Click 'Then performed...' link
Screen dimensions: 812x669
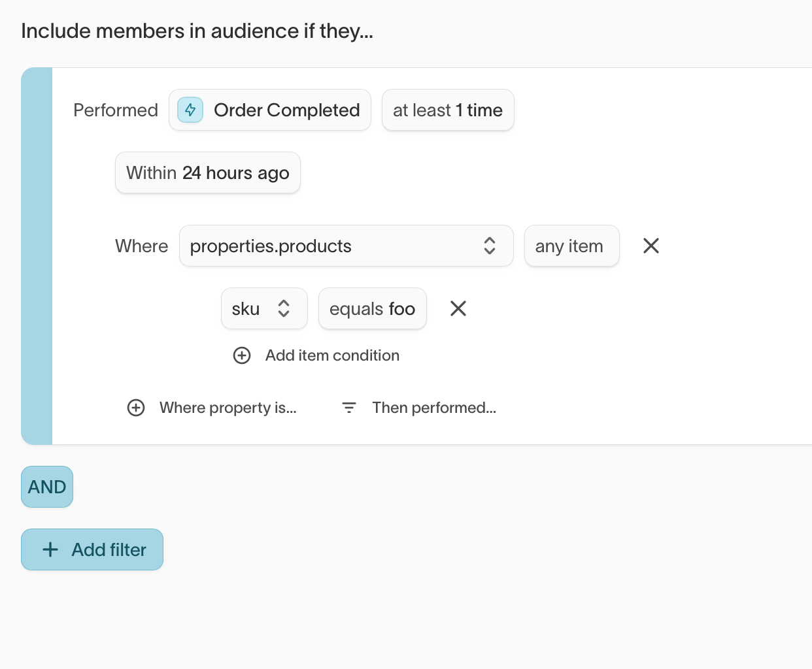pyautogui.click(x=434, y=408)
